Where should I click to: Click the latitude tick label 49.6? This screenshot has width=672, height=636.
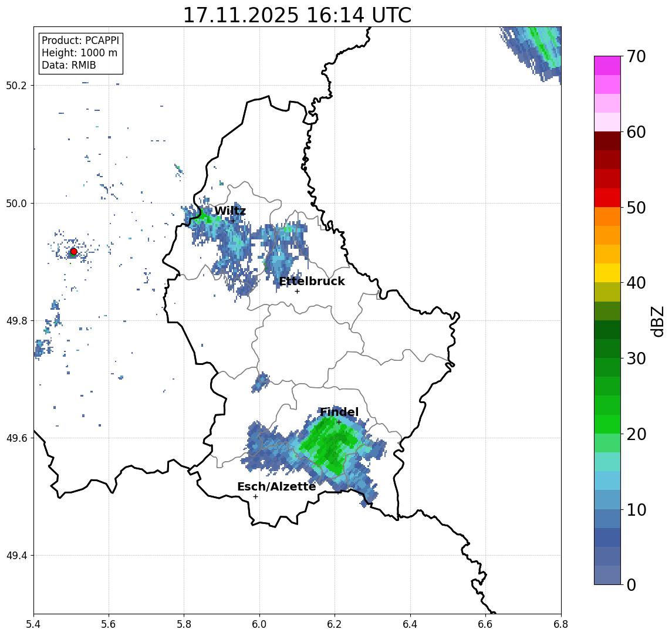click(x=16, y=438)
